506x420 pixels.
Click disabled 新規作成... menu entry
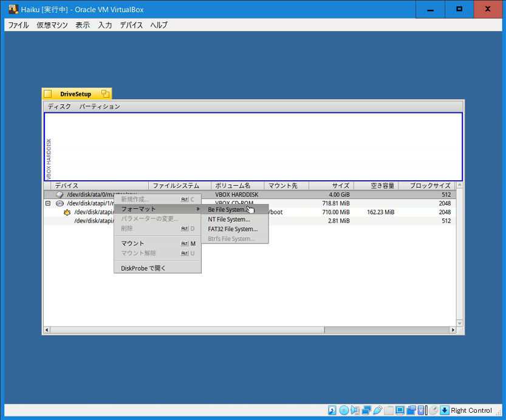click(157, 199)
